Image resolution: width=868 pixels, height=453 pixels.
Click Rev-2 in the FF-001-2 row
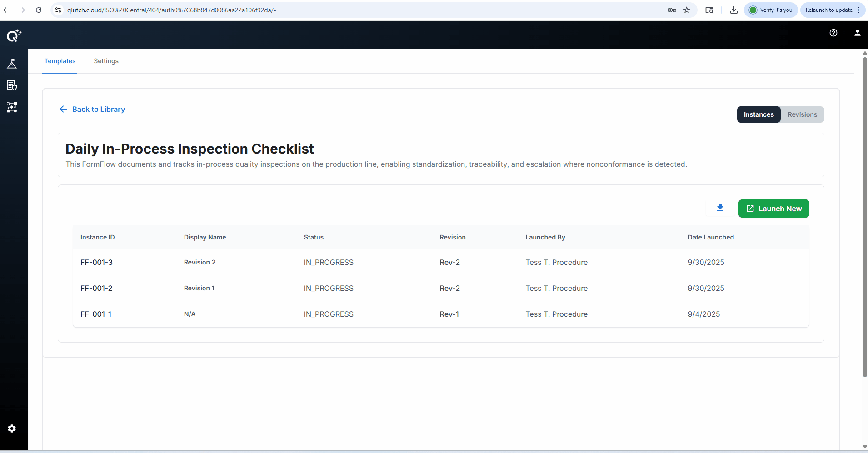(450, 288)
